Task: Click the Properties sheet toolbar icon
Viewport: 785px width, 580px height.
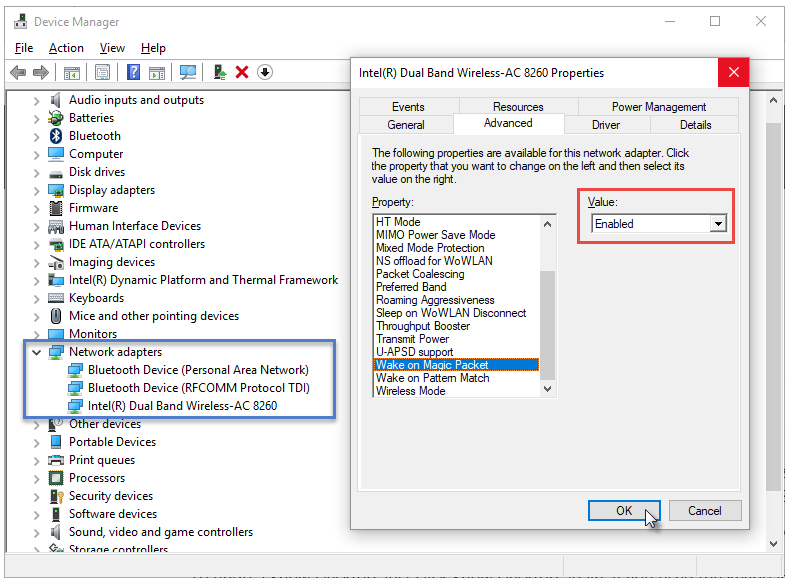Action: 102,72
